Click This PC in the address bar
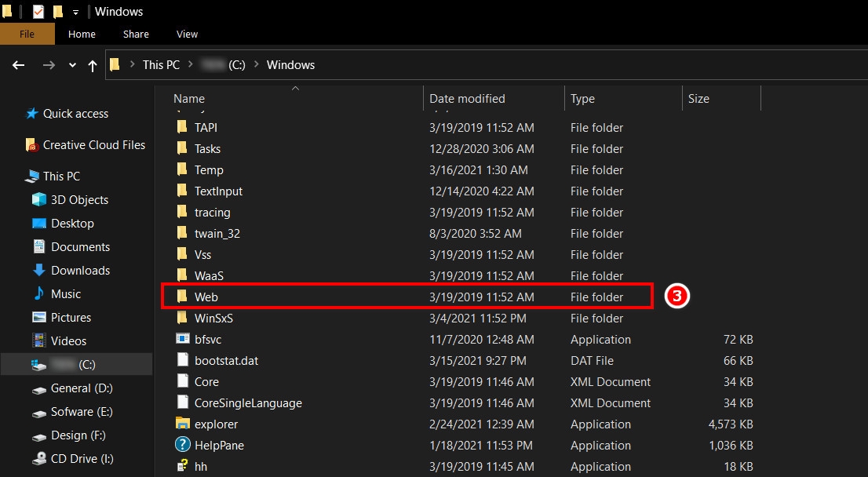Screen dimensions: 868x477 [x=161, y=65]
